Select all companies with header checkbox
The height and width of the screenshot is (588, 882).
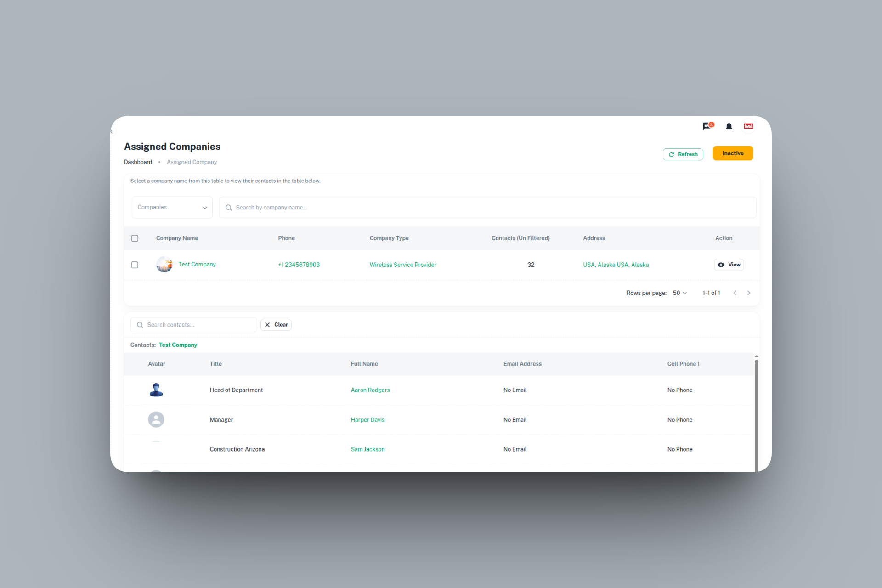(x=135, y=238)
